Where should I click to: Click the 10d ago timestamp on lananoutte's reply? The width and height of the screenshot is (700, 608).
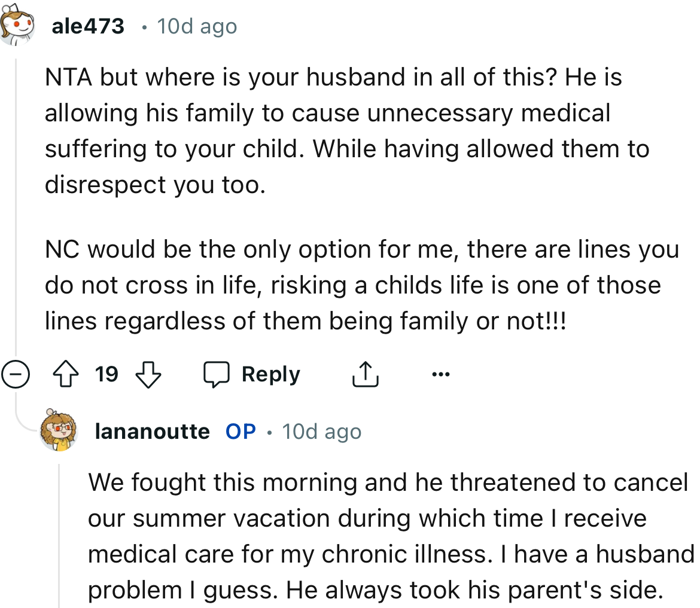322,430
